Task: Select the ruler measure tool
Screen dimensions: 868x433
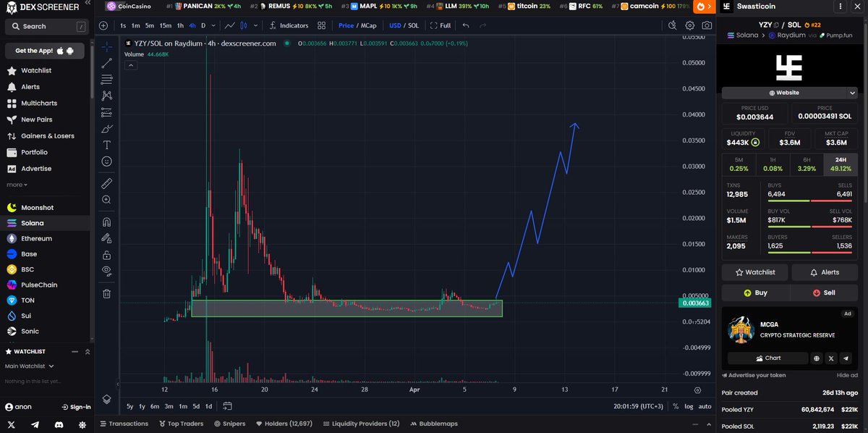Action: pos(107,183)
